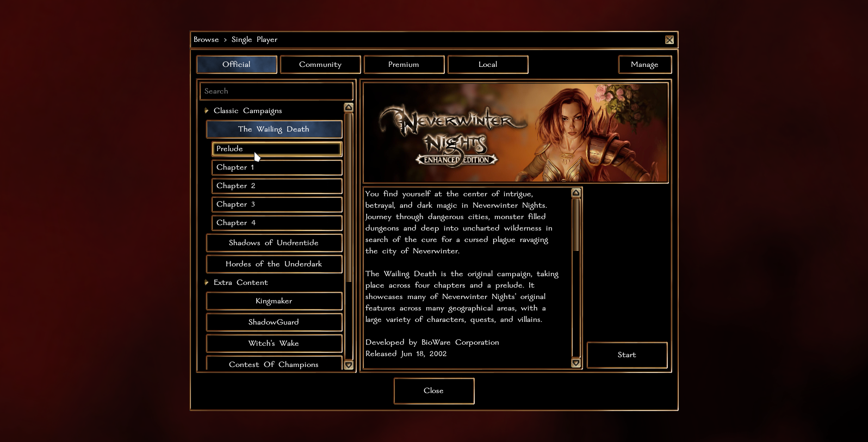The height and width of the screenshot is (442, 868).
Task: Switch to the Official tab
Action: pyautogui.click(x=237, y=64)
